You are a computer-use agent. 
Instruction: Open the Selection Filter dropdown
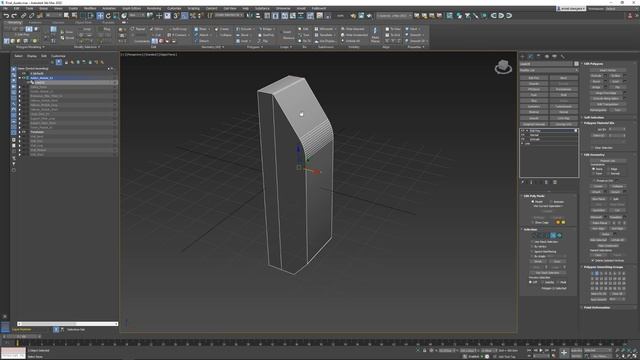tap(53, 16)
